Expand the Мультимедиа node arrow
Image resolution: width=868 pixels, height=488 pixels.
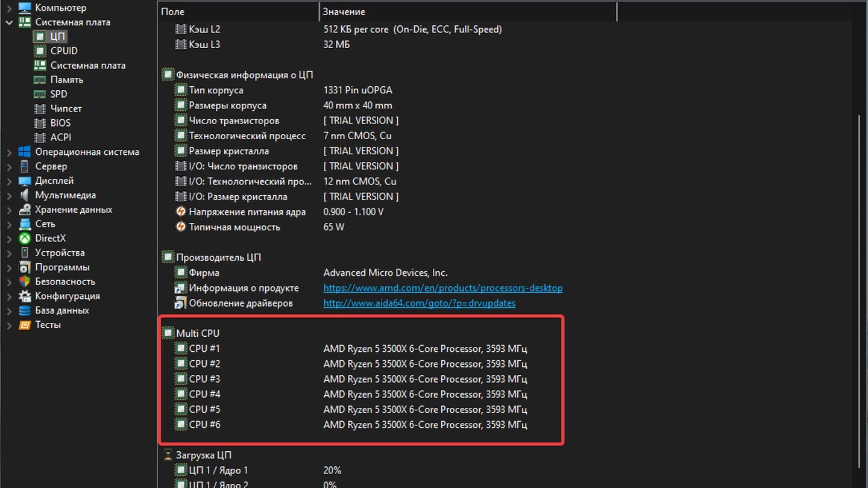point(9,196)
